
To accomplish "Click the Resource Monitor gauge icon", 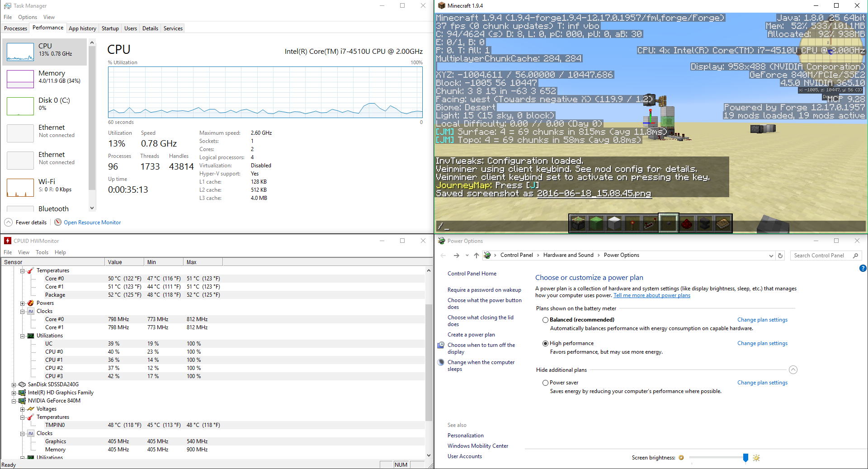I will [58, 222].
